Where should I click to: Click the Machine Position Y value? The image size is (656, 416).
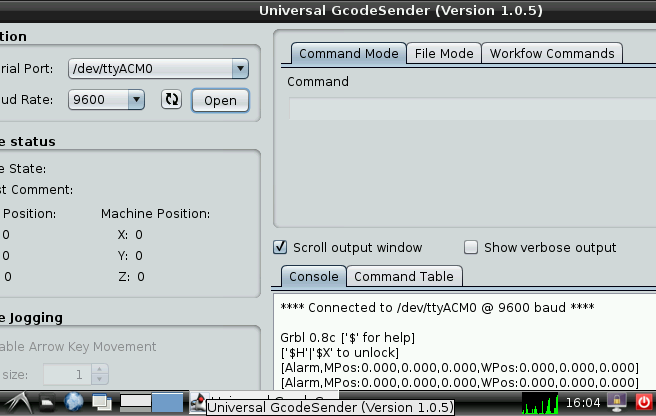(x=139, y=256)
